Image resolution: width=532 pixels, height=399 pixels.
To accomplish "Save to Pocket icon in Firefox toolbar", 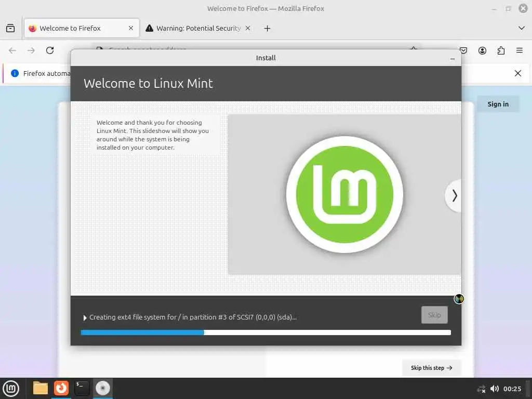I will pos(463,50).
